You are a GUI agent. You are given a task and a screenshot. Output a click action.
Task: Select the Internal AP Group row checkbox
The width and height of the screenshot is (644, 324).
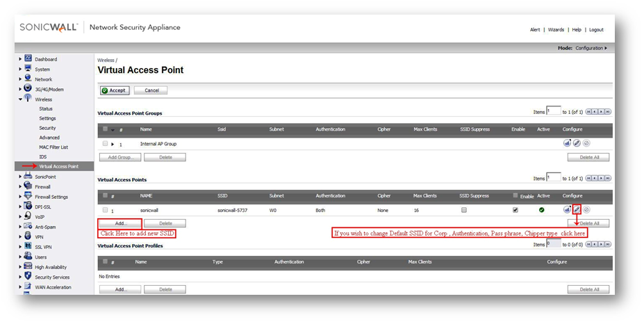(105, 143)
